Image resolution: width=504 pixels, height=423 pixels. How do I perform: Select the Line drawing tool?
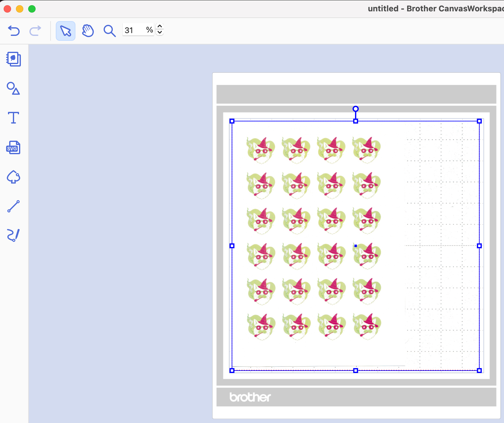13,206
